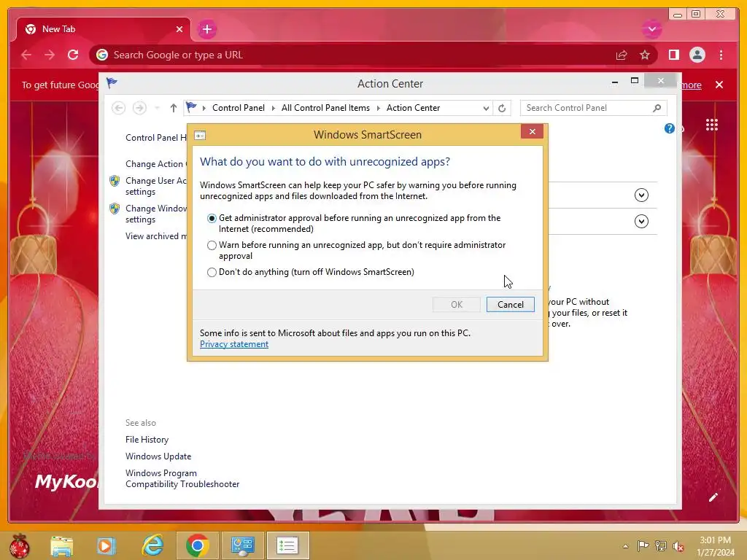The width and height of the screenshot is (747, 560).
Task: Expand the upper section chevron
Action: [641, 195]
